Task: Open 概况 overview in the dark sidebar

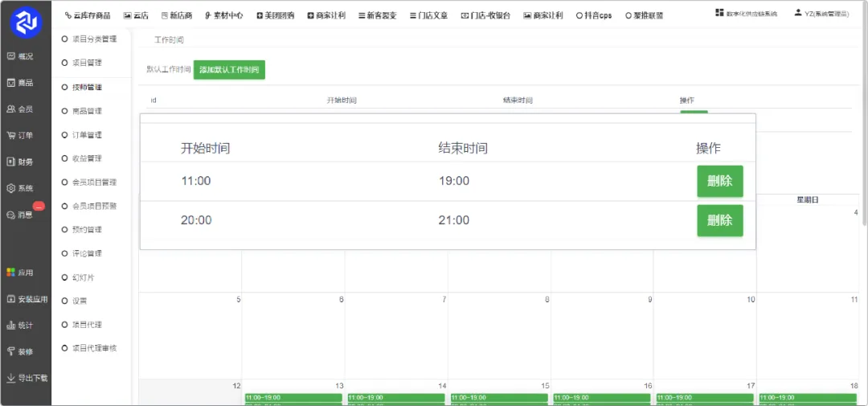Action: pos(21,56)
